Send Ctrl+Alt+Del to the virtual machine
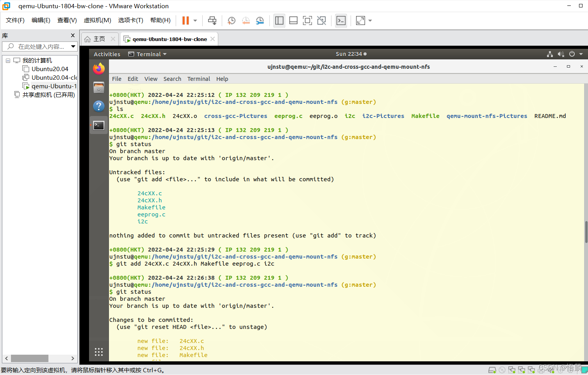588x375 pixels. tap(212, 21)
